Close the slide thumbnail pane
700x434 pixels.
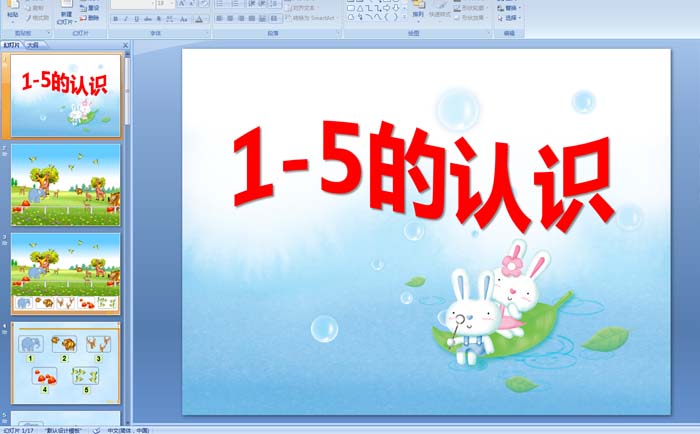click(125, 45)
